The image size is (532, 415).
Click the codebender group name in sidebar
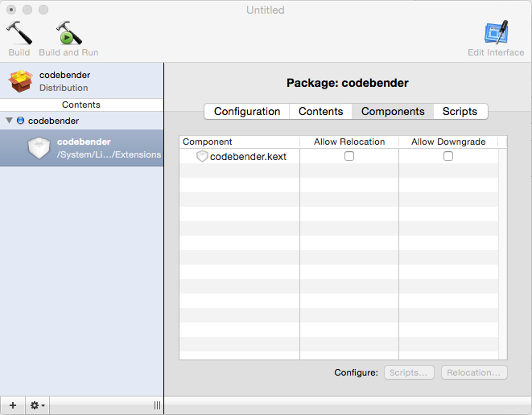click(x=53, y=121)
